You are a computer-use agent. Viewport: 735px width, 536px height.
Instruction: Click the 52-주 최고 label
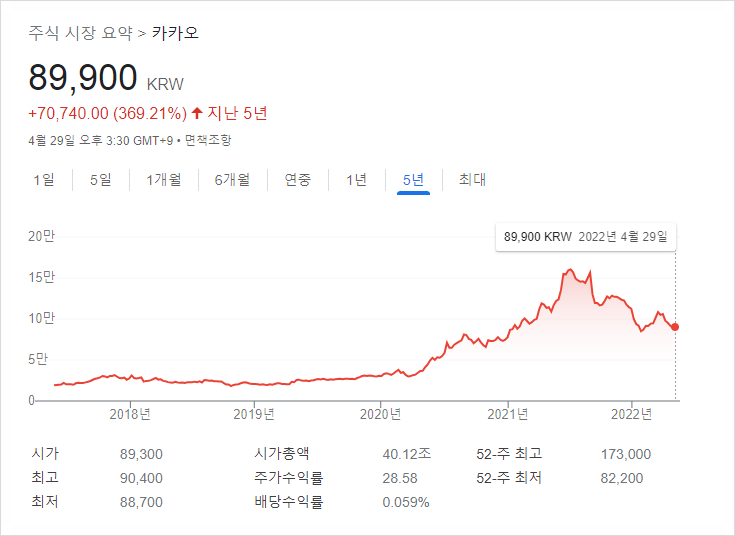(509, 453)
